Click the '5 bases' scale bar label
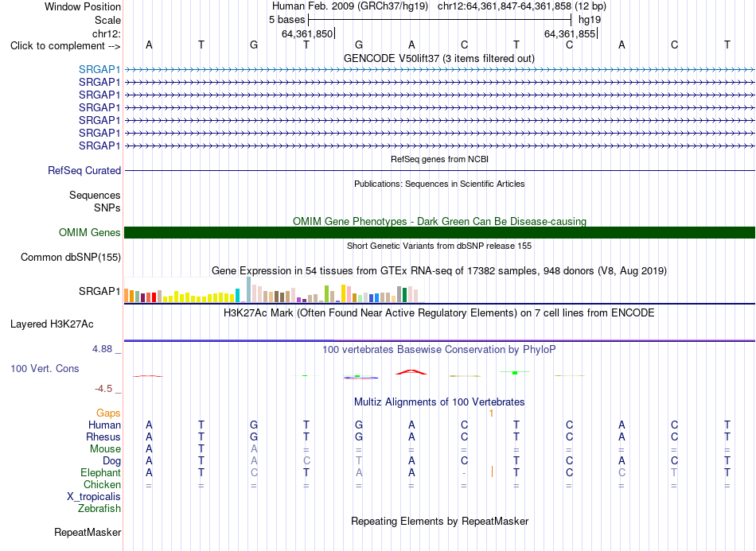 click(x=286, y=20)
